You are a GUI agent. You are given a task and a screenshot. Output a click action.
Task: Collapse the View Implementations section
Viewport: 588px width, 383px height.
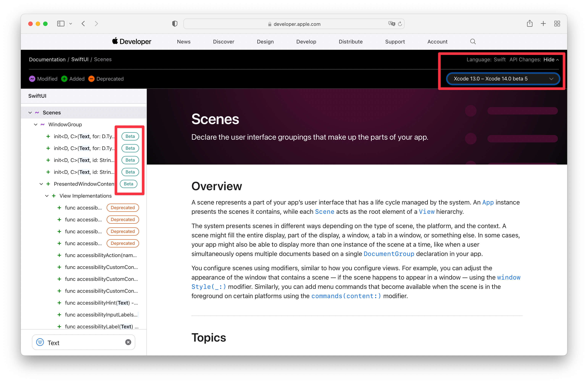(47, 196)
